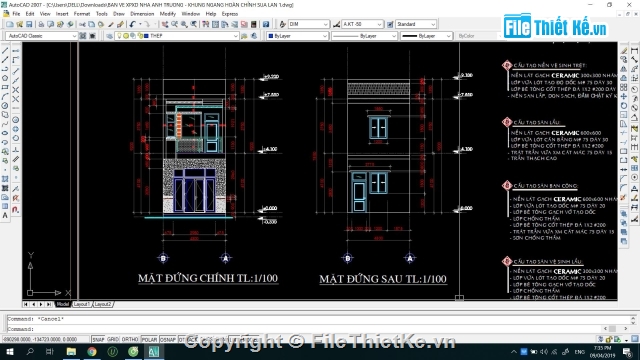Open the Format menu

pyautogui.click(x=82, y=14)
